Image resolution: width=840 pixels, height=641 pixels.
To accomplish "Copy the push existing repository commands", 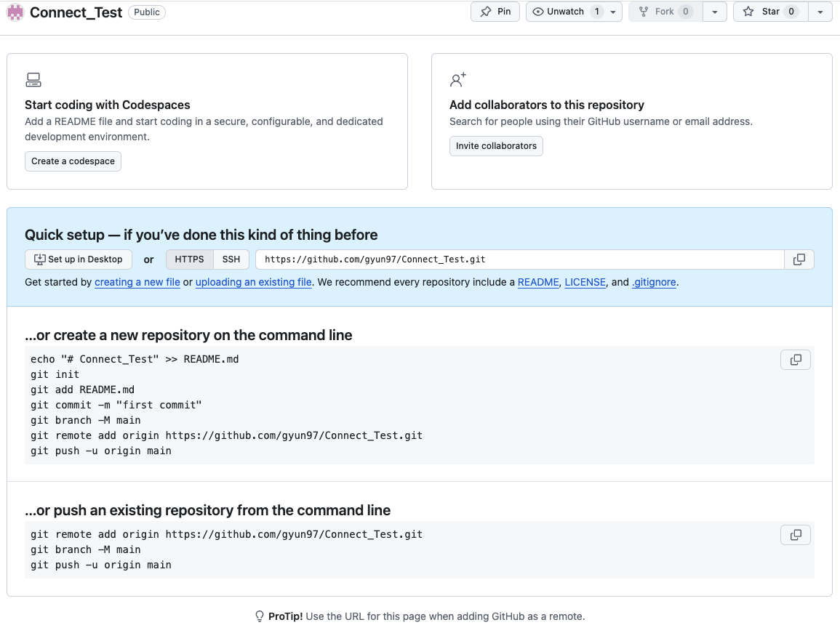I will [795, 535].
